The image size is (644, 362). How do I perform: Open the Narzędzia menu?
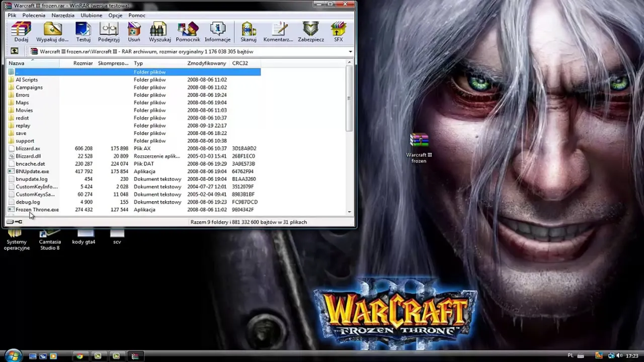[63, 16]
